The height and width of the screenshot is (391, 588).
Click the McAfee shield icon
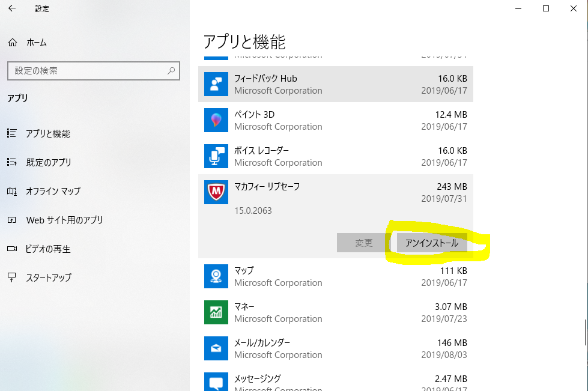216,192
